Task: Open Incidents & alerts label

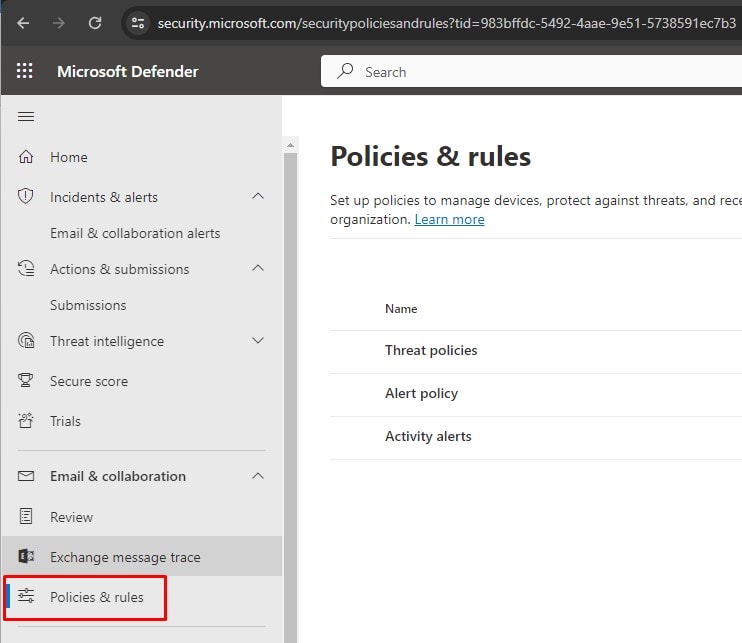Action: point(104,197)
